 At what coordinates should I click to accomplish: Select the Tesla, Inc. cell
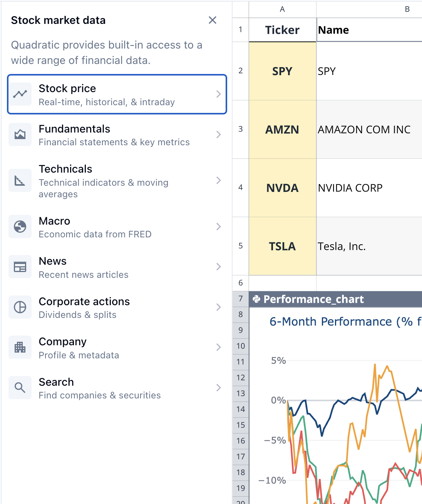369,246
